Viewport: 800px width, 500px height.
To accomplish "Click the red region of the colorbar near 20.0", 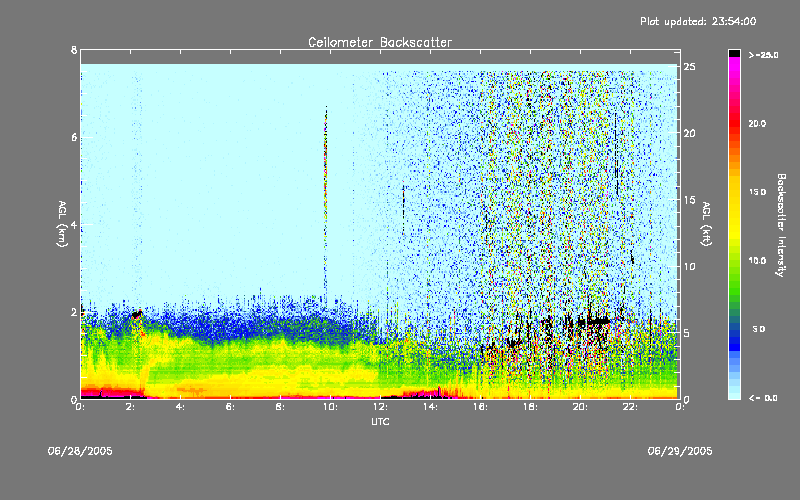I will click(734, 124).
